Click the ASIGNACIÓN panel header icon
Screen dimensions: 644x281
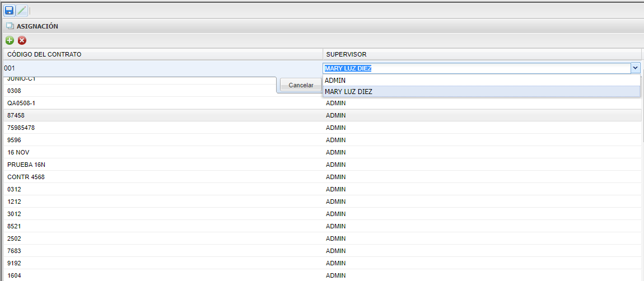pyautogui.click(x=10, y=26)
